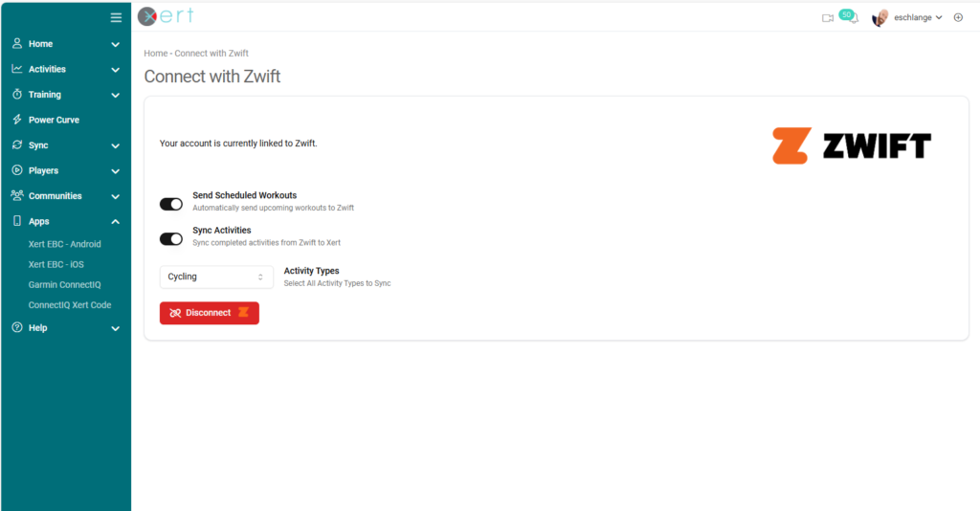Expand the Sync menu chevron
Image resolution: width=980 pixels, height=511 pixels.
115,145
